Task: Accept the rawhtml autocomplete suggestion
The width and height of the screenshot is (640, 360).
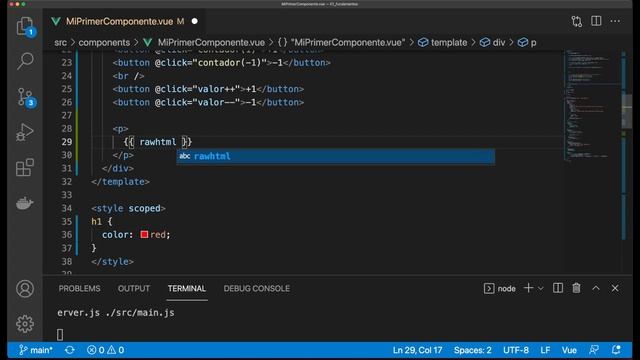Action: (336, 156)
